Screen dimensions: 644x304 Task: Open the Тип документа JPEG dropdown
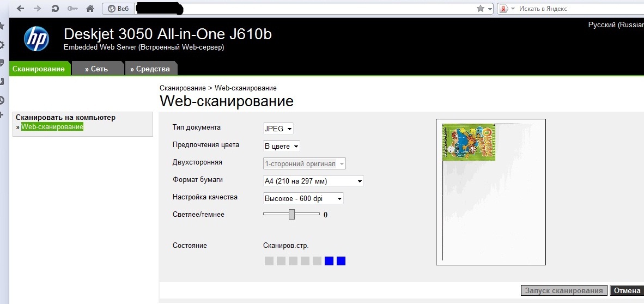point(278,129)
